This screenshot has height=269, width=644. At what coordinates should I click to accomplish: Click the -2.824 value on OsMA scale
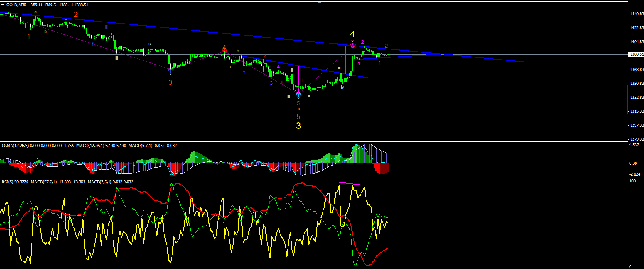pos(635,174)
